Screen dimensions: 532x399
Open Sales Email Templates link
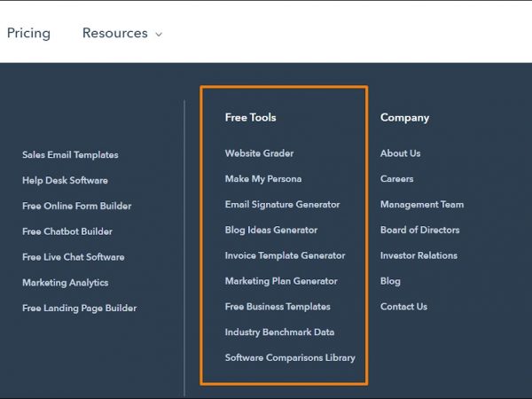tap(70, 155)
